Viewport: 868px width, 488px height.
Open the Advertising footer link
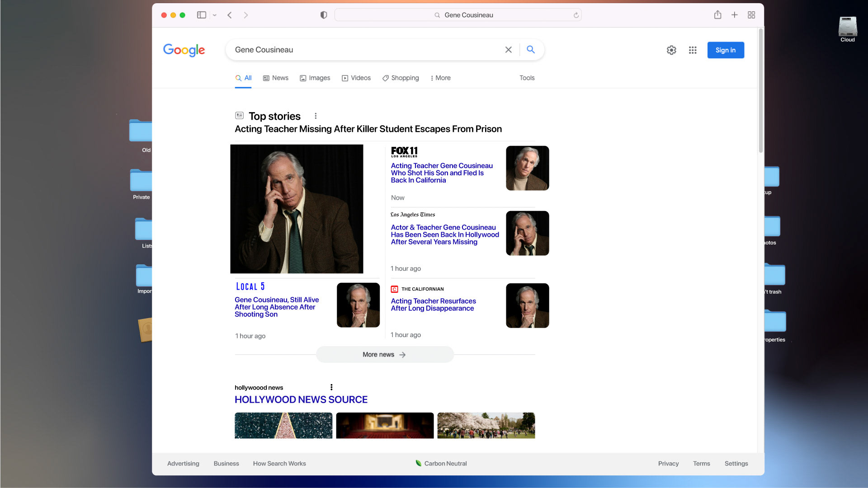(x=183, y=464)
